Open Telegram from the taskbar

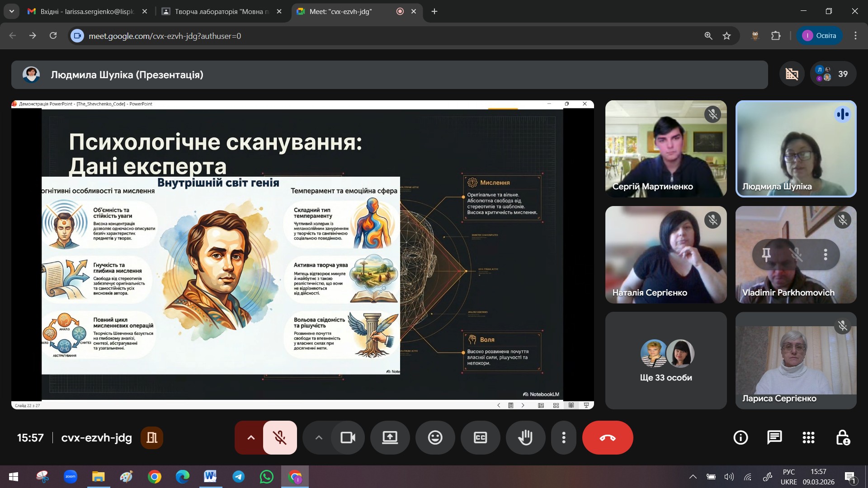coord(238,477)
